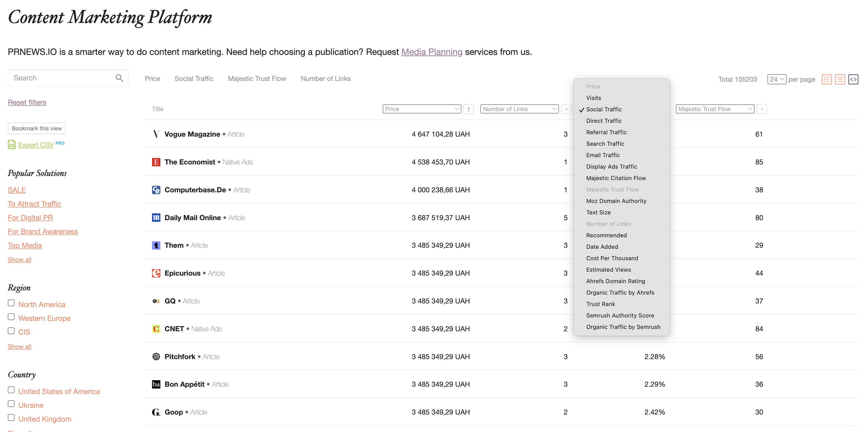Click Reset filters link
Image resolution: width=868 pixels, height=432 pixels.
point(27,102)
